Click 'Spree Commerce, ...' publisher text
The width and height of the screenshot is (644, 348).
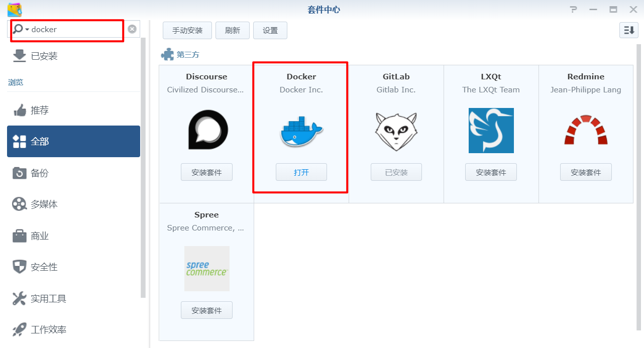[205, 227]
